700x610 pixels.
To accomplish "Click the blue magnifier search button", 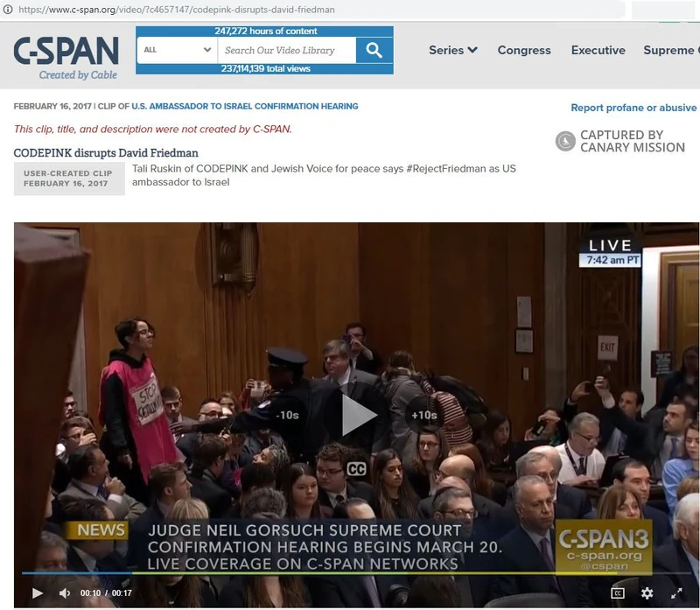I will point(374,50).
